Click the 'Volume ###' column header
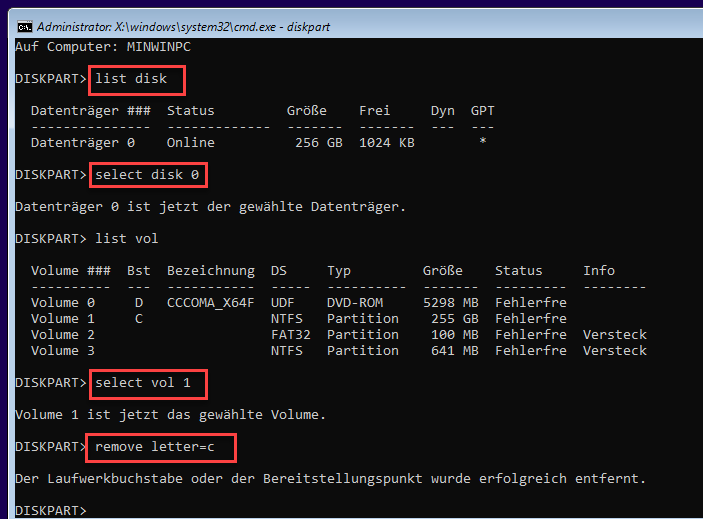 click(x=71, y=271)
